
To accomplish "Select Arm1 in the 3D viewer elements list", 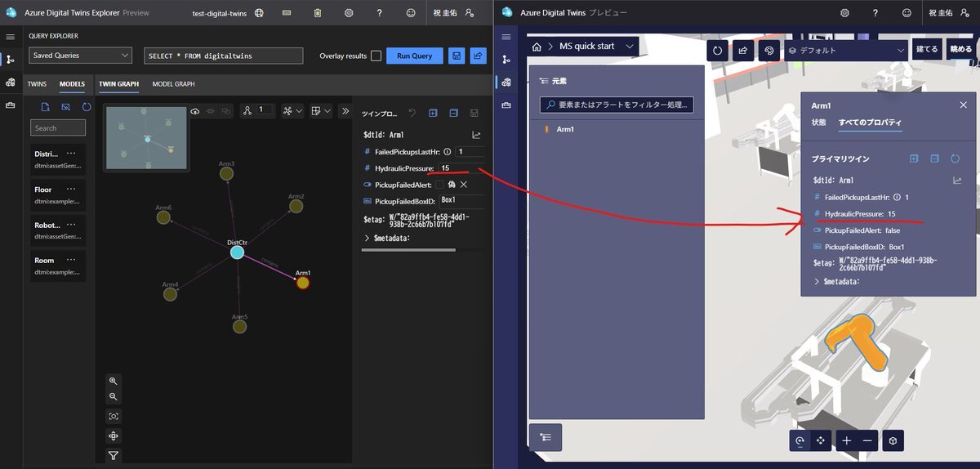I will (617, 129).
